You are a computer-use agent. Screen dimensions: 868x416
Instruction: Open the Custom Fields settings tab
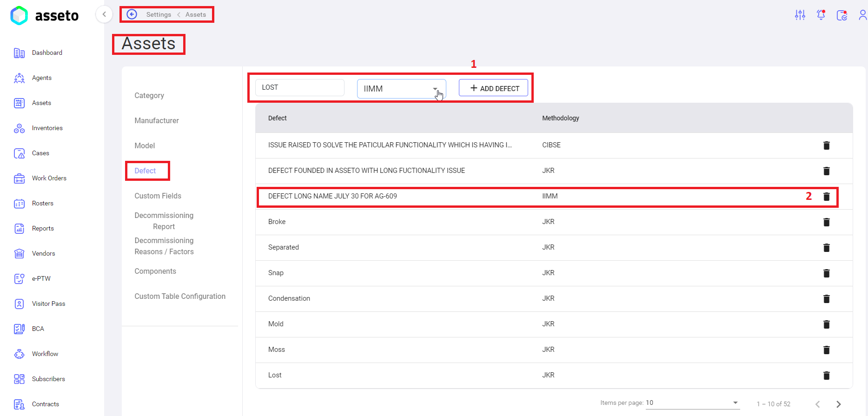click(158, 196)
